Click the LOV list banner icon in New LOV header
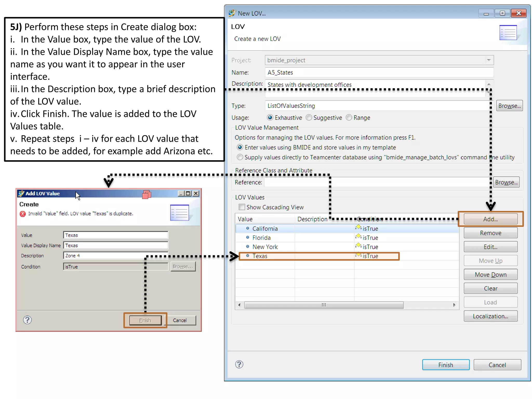 (x=508, y=33)
